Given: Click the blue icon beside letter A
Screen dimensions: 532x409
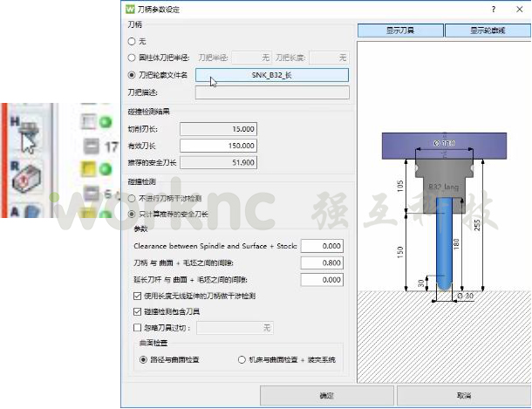Looking at the screenshot, I should [x=32, y=211].
